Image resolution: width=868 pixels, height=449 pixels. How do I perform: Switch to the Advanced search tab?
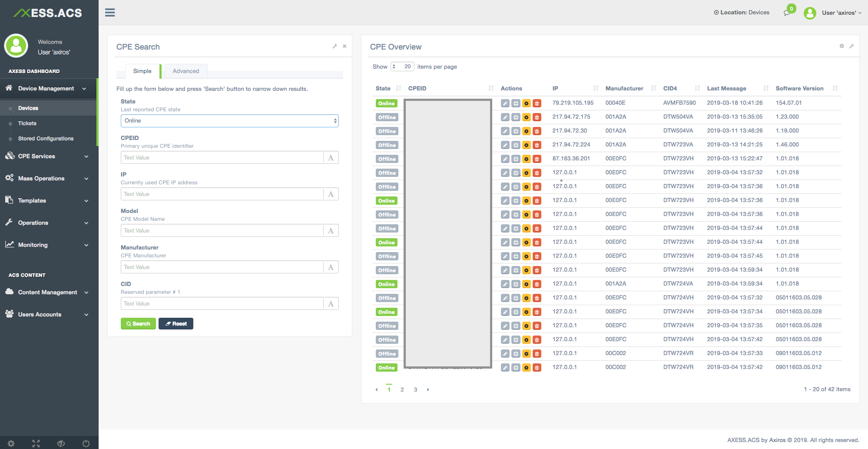(x=186, y=71)
